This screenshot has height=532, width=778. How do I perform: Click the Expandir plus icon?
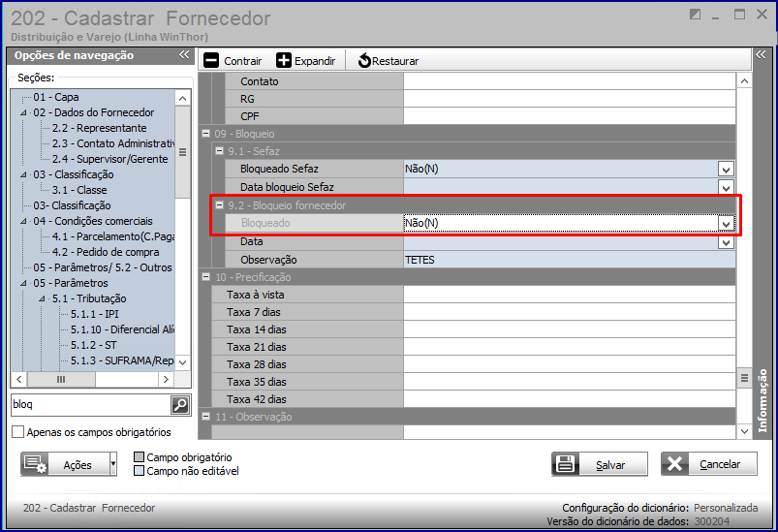click(x=283, y=60)
